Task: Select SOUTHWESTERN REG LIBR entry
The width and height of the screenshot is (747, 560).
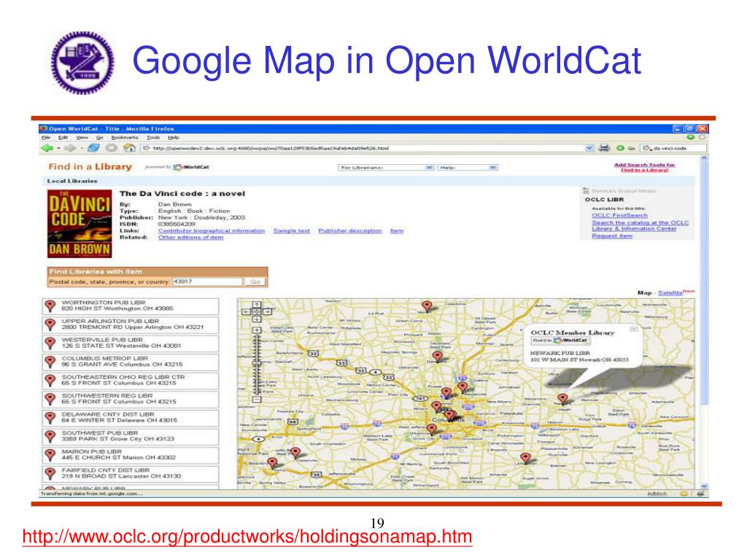Action: pos(130,399)
